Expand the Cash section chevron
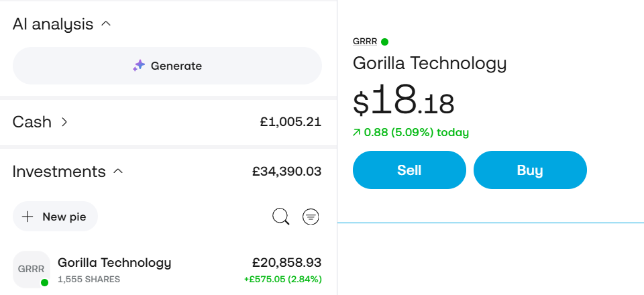644x295 pixels. point(64,122)
